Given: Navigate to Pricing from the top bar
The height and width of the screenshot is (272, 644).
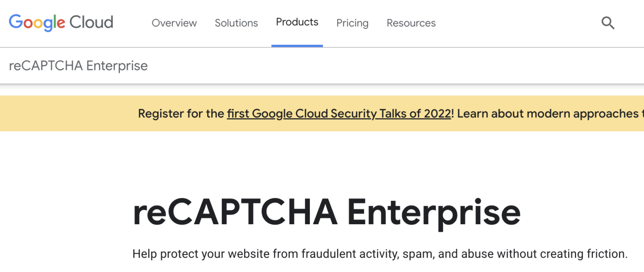Looking at the screenshot, I should click(352, 23).
